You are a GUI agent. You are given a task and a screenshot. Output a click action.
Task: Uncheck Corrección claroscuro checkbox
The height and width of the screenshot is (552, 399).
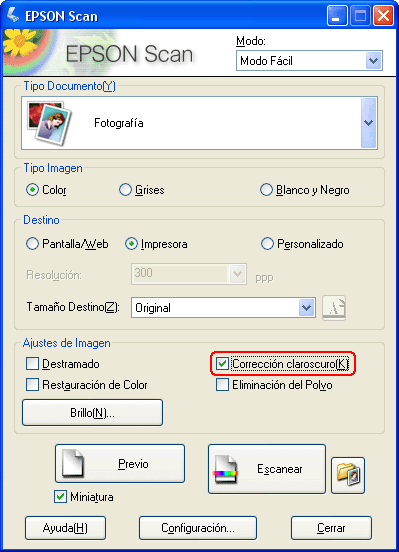[x=223, y=364]
